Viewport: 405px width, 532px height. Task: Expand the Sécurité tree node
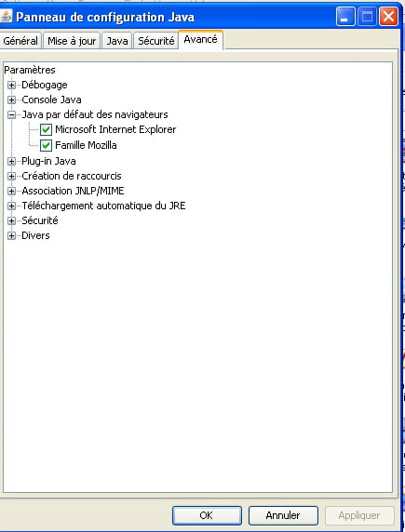click(x=11, y=220)
